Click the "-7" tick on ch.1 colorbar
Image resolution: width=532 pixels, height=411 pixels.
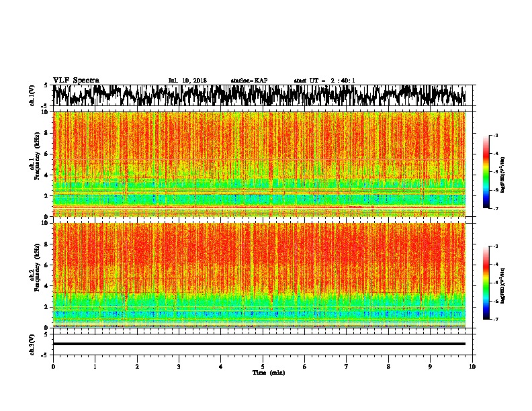pyautogui.click(x=496, y=209)
